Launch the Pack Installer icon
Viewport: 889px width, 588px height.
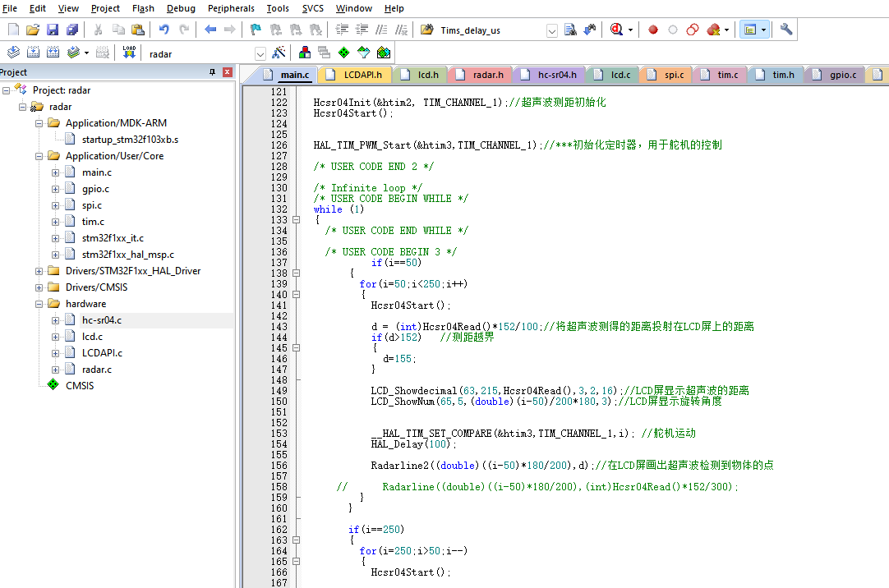click(383, 53)
